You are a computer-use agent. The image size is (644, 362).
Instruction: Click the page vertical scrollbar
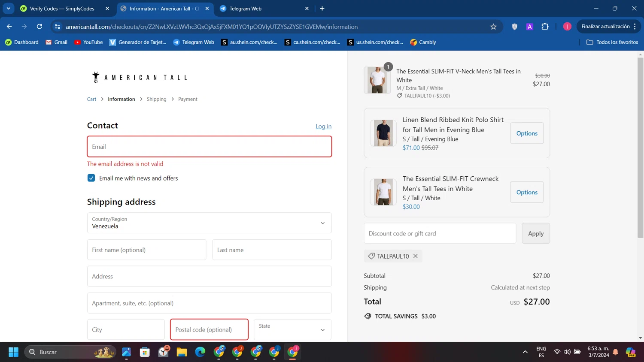(x=640, y=148)
